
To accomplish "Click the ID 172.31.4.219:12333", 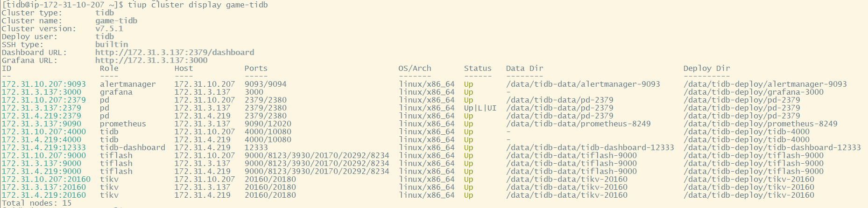I will pos(44,147).
